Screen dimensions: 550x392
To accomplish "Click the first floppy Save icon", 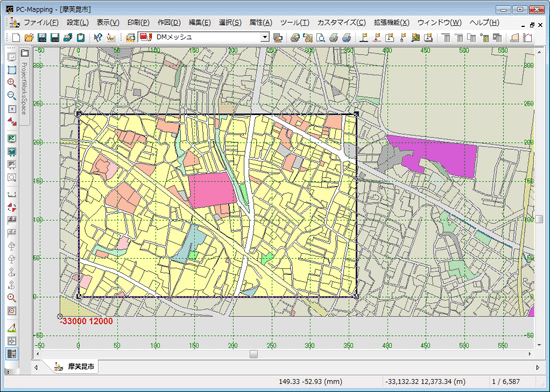I will [42, 37].
